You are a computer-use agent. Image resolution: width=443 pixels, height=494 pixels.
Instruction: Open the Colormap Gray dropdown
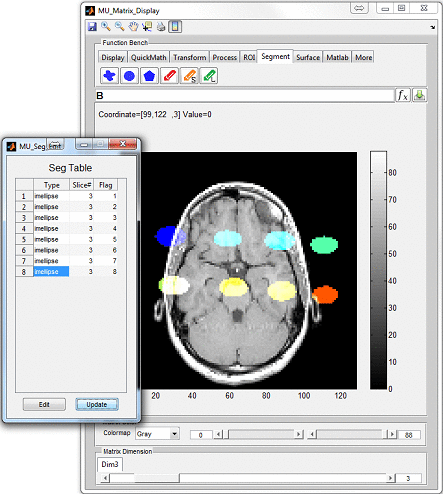(x=158, y=434)
